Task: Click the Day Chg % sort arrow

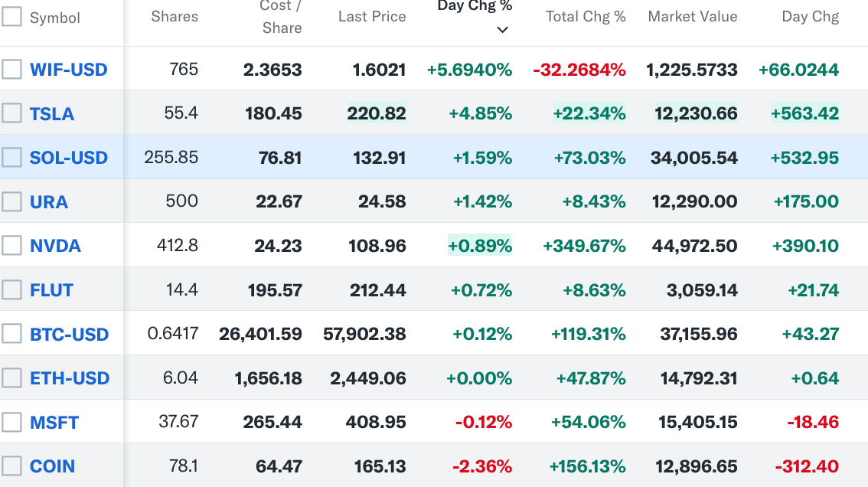Action: [x=502, y=30]
